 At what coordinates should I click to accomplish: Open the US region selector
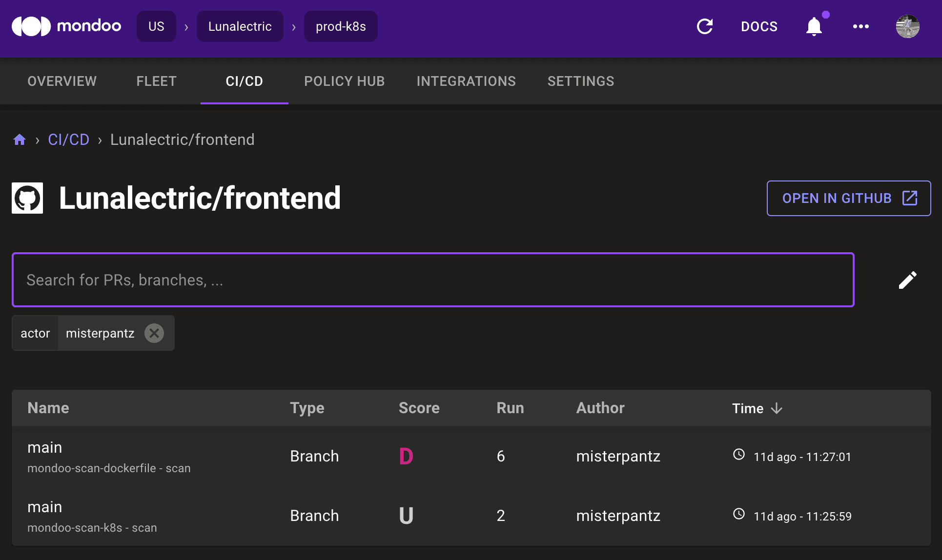156,26
